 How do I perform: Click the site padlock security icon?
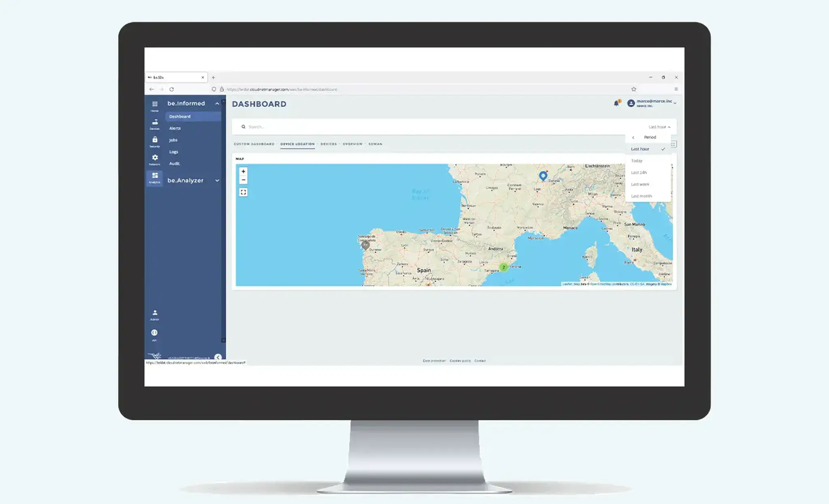coord(222,89)
